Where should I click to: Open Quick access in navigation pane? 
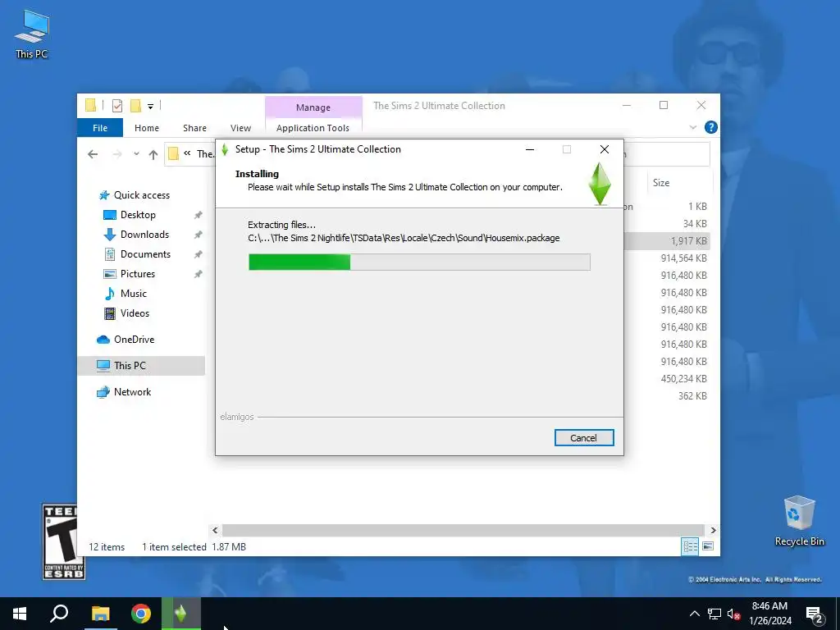[x=141, y=195]
